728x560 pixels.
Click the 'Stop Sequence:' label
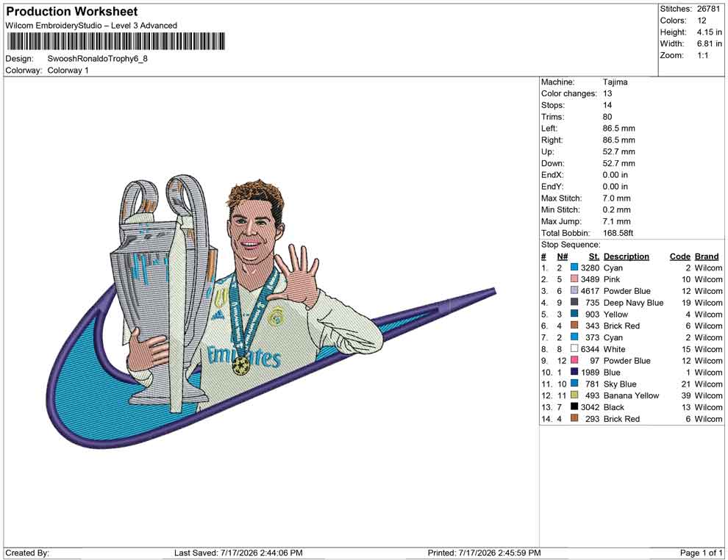[571, 245]
